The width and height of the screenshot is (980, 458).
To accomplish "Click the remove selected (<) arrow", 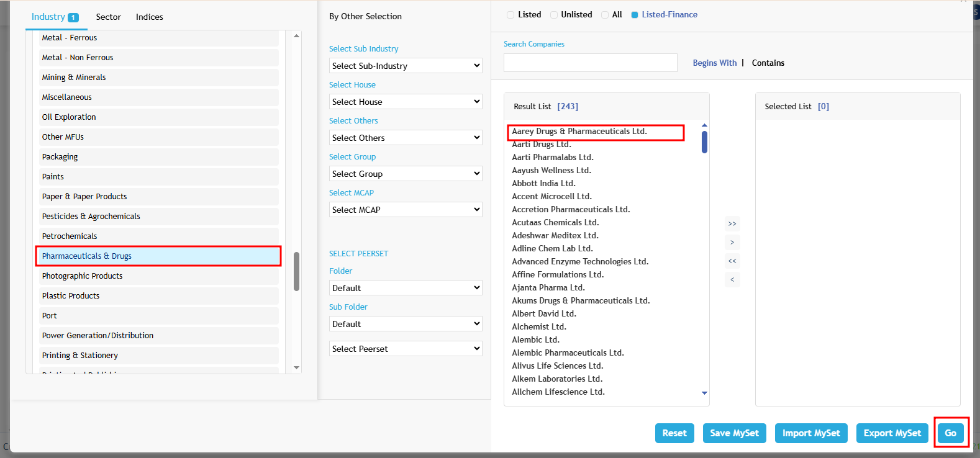I will (732, 279).
